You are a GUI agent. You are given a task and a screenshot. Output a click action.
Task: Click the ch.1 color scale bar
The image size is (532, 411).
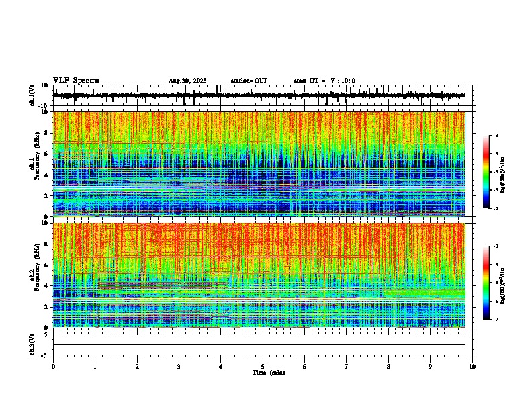pos(486,172)
